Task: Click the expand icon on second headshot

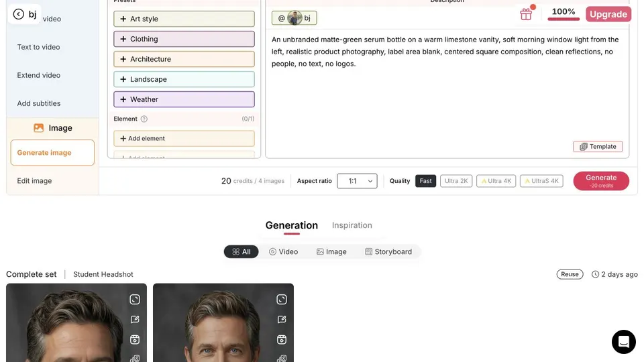Action: pyautogui.click(x=282, y=300)
